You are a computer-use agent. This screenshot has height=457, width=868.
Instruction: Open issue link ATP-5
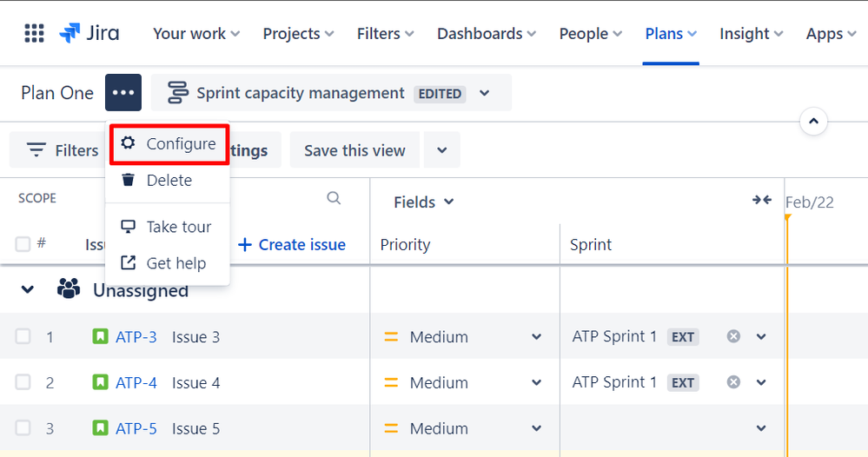tap(136, 428)
